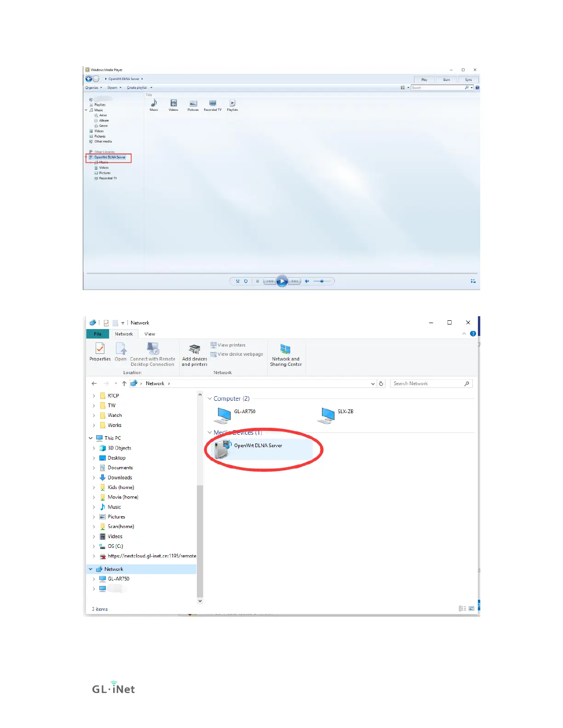Switch Explorer to details view icon
This screenshot has width=563, height=728.
pyautogui.click(x=462, y=609)
